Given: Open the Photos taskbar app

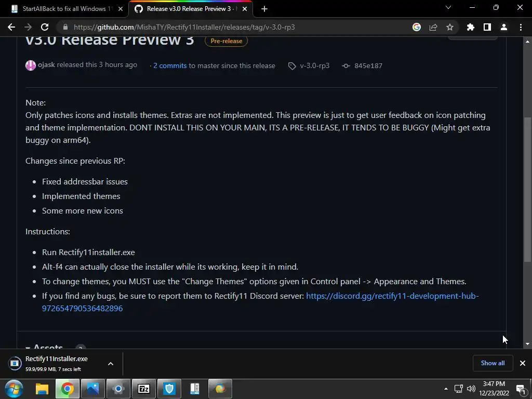Looking at the screenshot, I should click(92, 389).
